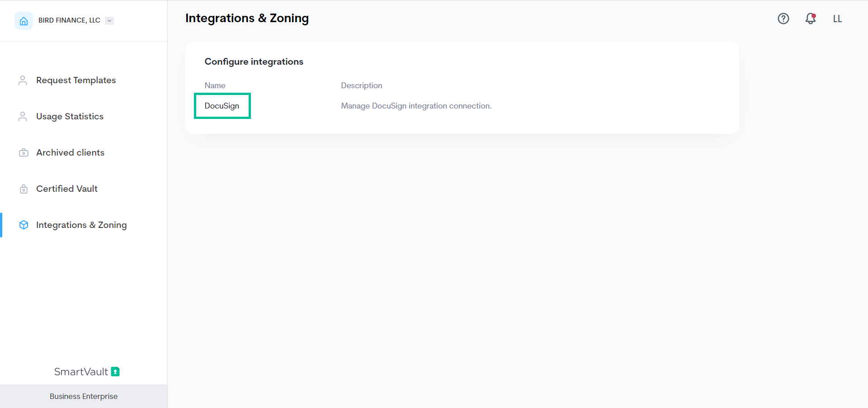868x408 pixels.
Task: Open the LL user profile menu
Action: 837,19
